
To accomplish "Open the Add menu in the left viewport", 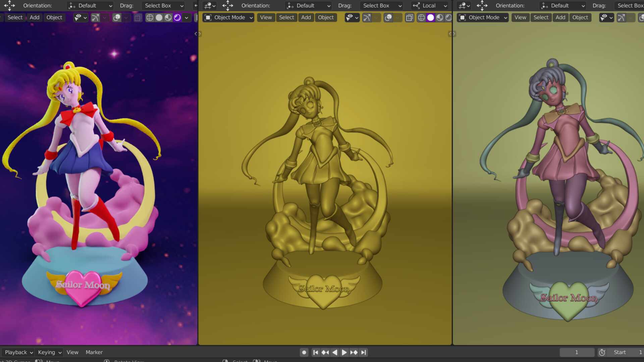I will click(x=35, y=17).
